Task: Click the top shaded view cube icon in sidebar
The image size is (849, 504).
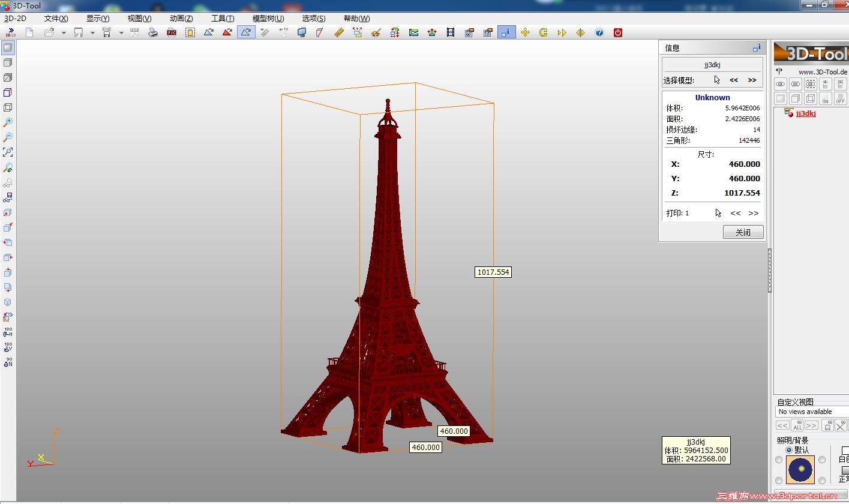Action: [8, 47]
